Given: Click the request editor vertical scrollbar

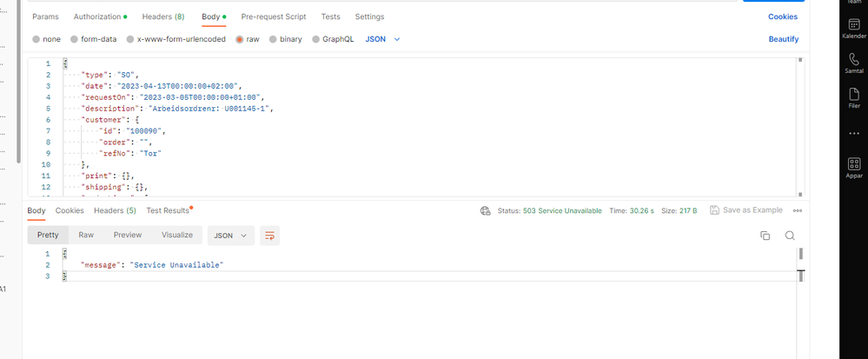Looking at the screenshot, I should point(800,127).
